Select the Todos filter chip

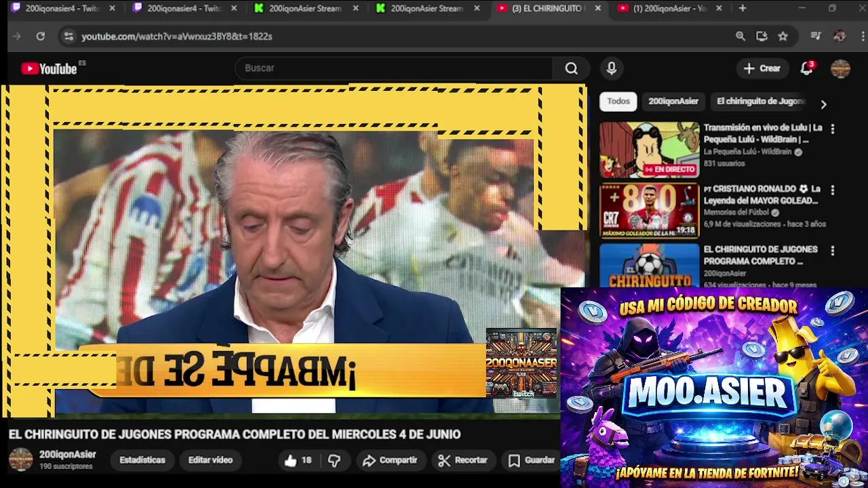coord(618,102)
